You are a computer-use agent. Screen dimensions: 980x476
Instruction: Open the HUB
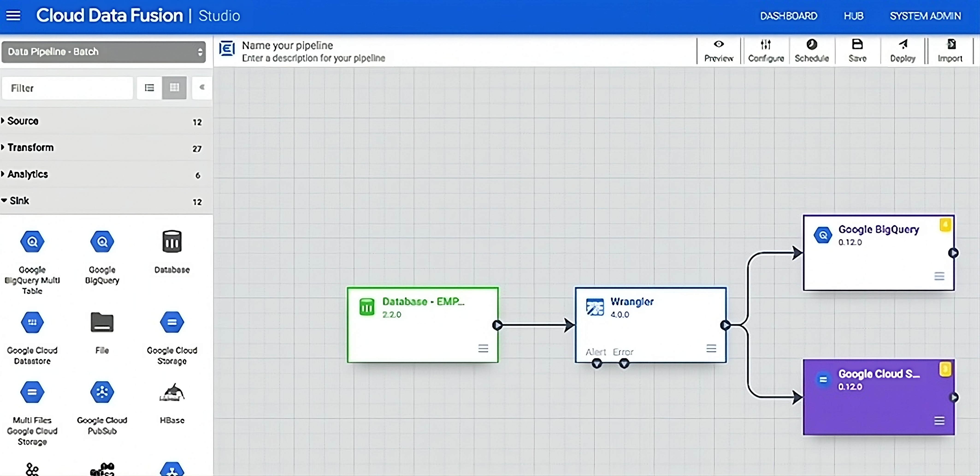853,16
